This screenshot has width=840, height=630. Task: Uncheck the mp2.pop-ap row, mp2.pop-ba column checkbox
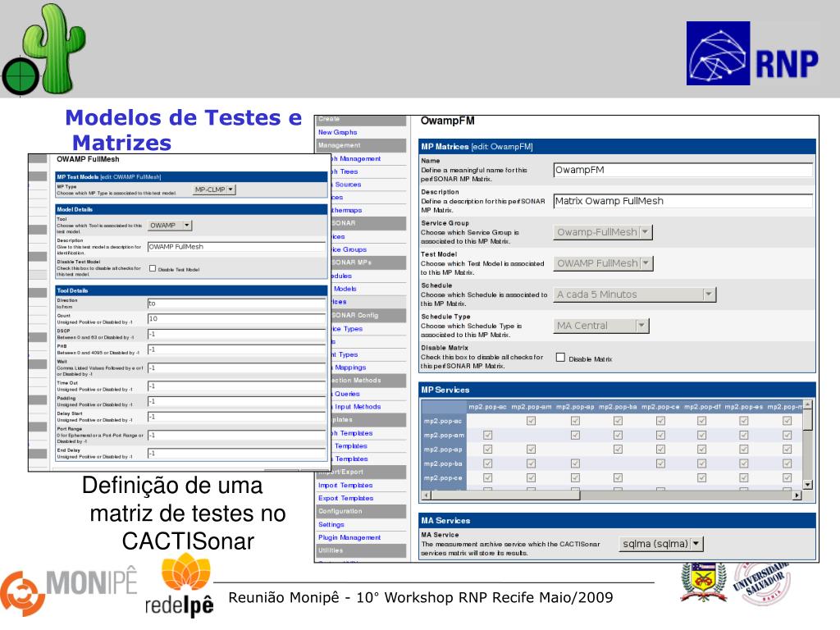tap(618, 450)
